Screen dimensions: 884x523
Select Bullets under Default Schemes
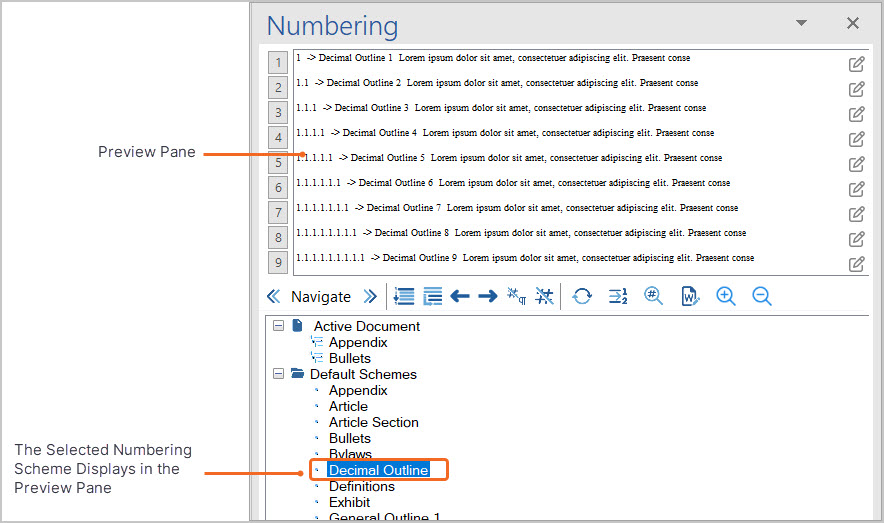(350, 438)
